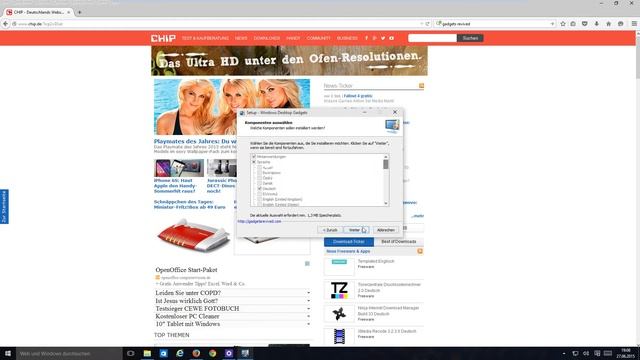
Task: Click the Firefox back arrow button
Action: (x=5, y=24)
